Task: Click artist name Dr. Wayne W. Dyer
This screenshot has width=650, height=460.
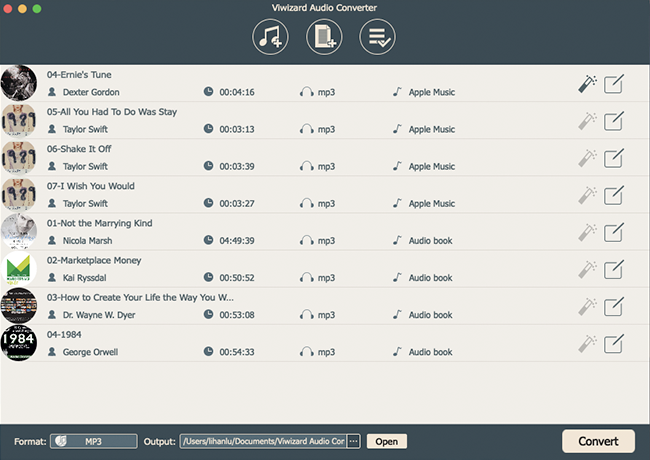Action: point(99,315)
